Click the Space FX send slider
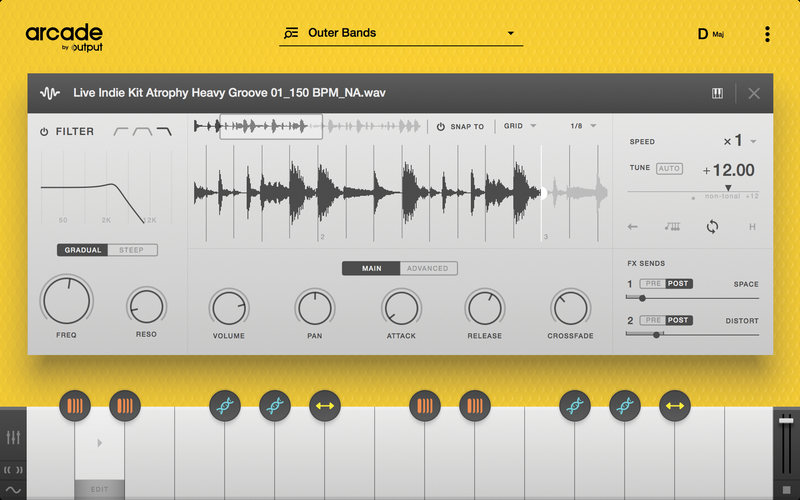The image size is (800, 500). [x=692, y=298]
